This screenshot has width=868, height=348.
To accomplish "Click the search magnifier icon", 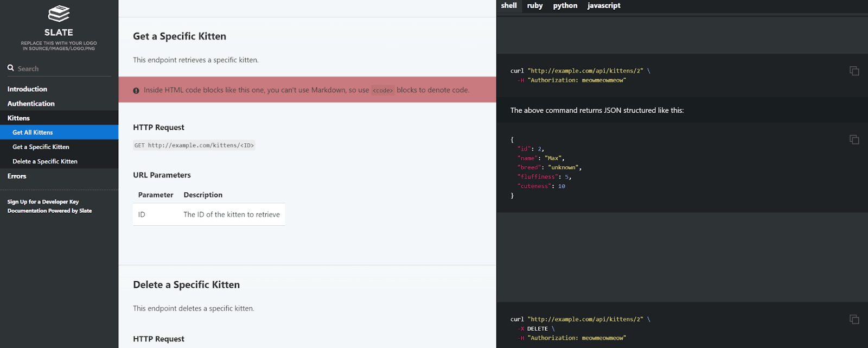I will 10,68.
